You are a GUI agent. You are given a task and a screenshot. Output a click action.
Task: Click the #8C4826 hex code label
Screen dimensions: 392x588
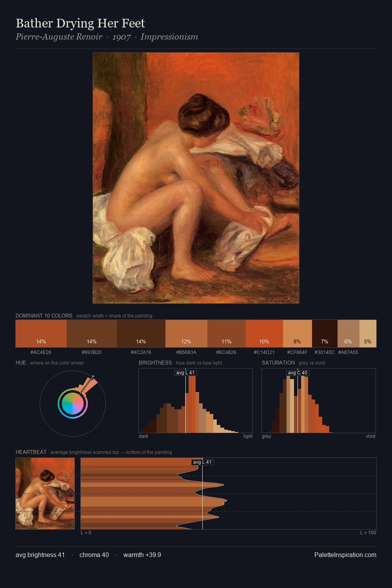[x=226, y=352]
